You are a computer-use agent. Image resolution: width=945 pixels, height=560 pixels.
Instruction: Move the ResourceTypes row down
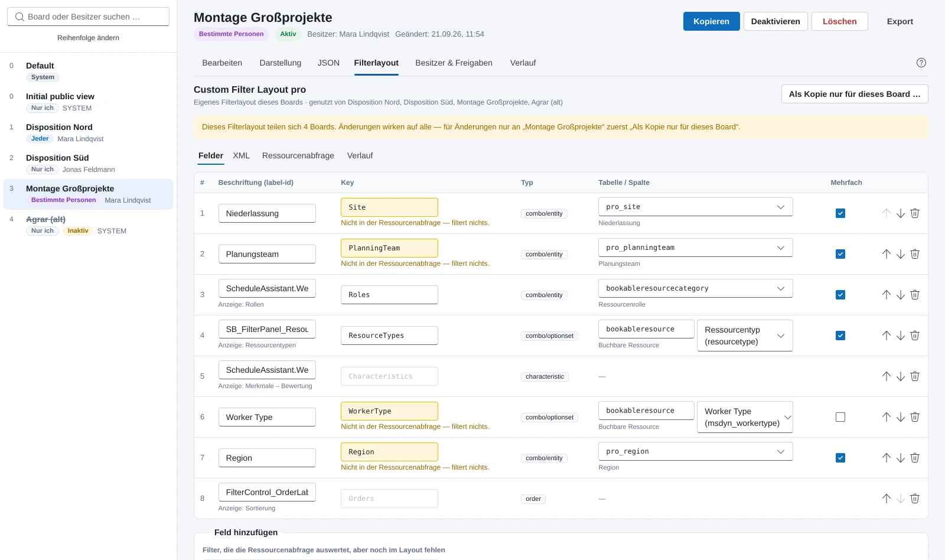pos(900,336)
